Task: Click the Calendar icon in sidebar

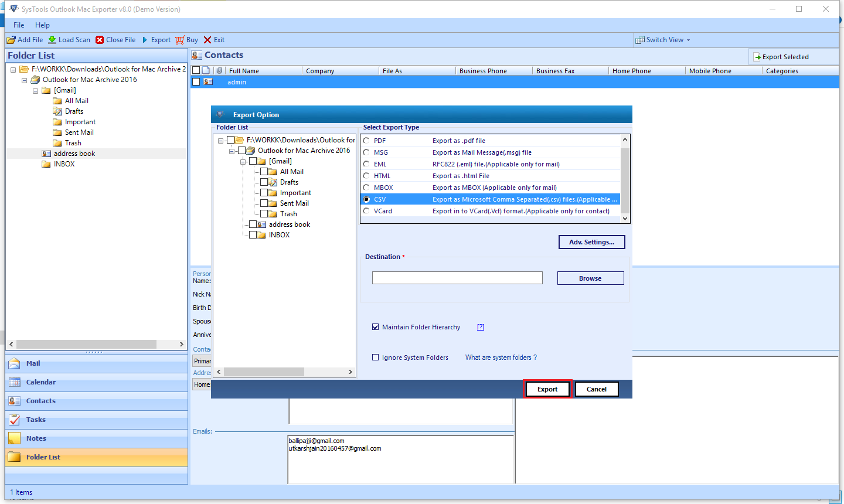Action: click(15, 382)
